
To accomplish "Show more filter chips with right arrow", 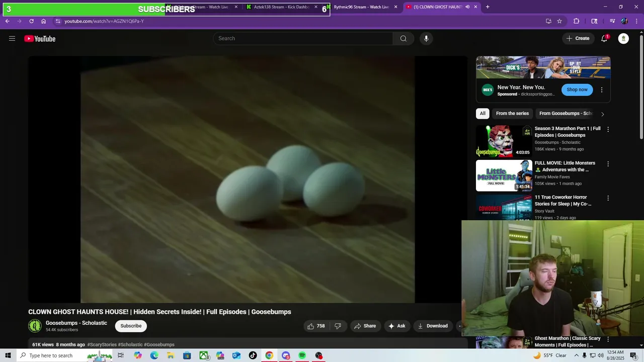I will point(602,114).
